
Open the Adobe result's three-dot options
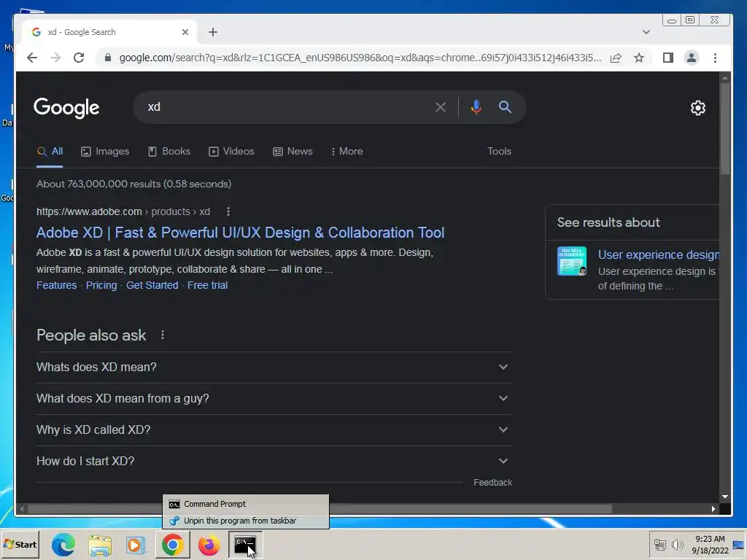coord(228,211)
